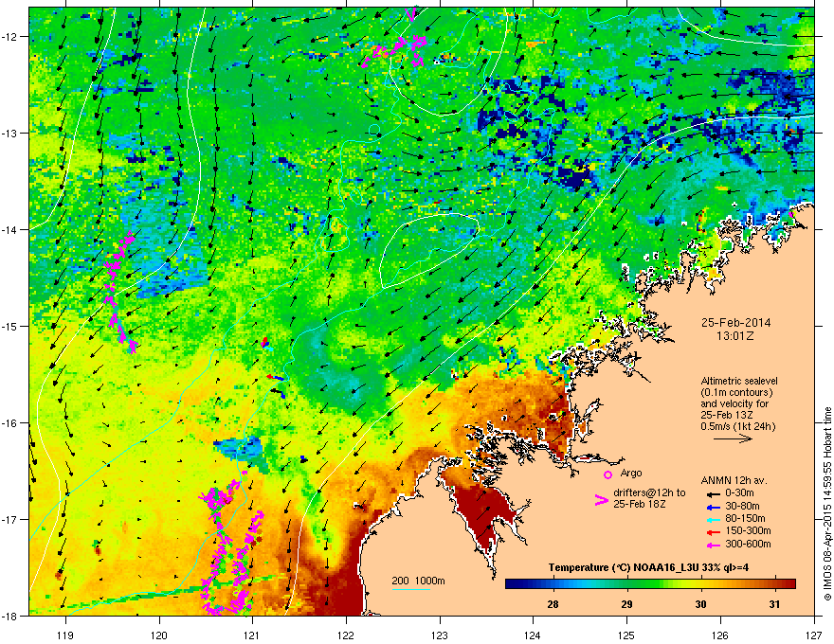Screen dimensions: 834x644
Task: Click the latitude axis label -16
Action: coord(10,423)
